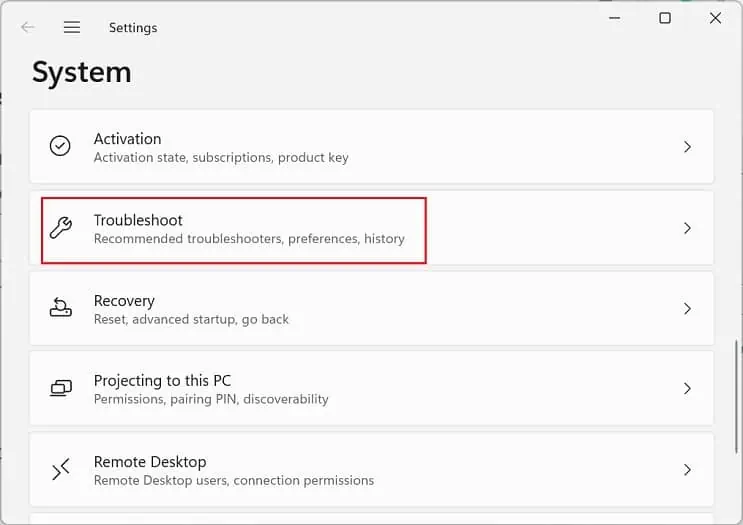This screenshot has height=525, width=743.
Task: Go back using the back arrow
Action: tap(28, 28)
